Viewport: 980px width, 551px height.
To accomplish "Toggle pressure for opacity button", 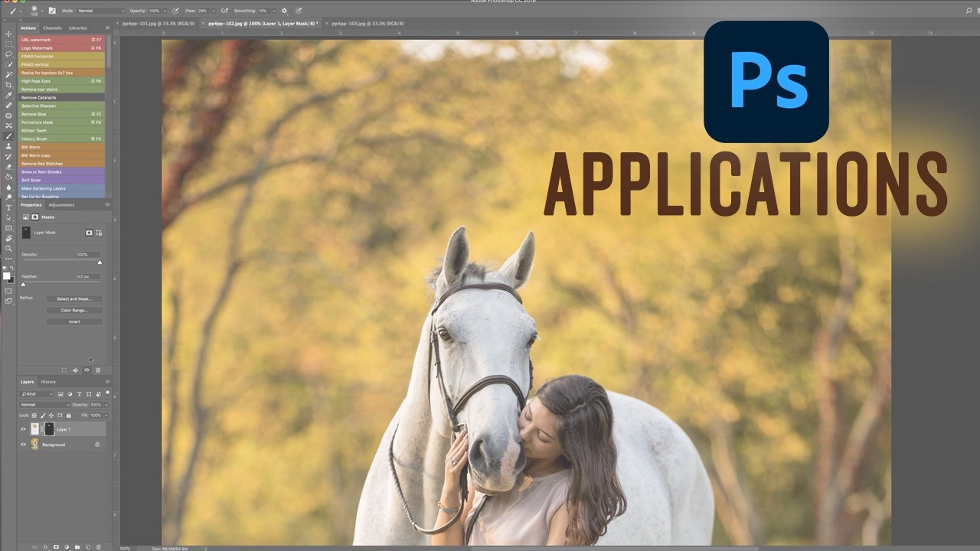I will tap(176, 11).
